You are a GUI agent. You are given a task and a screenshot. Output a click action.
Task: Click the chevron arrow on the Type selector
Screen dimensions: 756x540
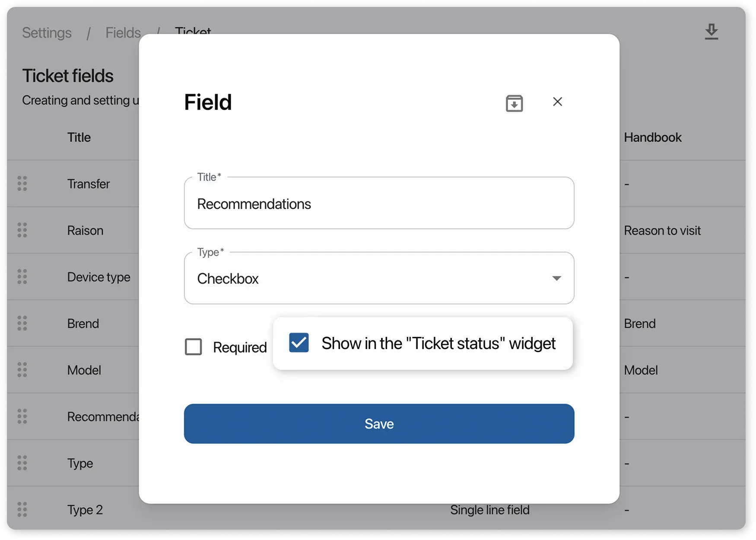tap(557, 278)
